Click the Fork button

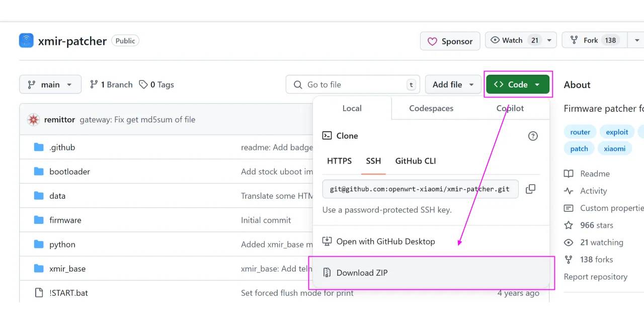595,40
